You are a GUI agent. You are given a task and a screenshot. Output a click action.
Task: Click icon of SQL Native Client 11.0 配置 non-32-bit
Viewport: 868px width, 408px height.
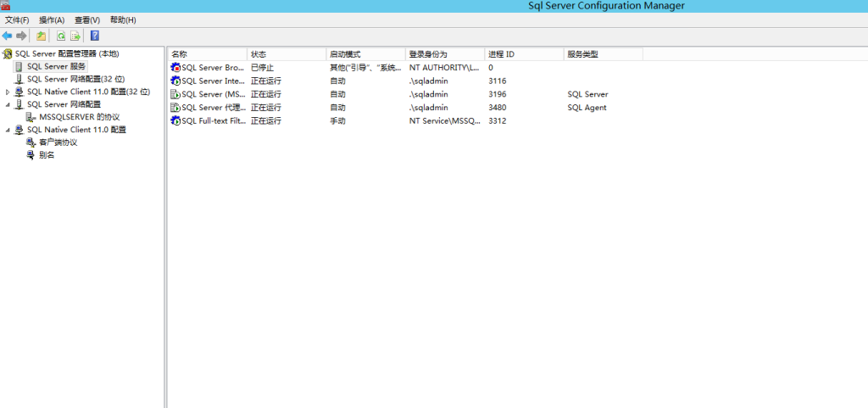(x=19, y=130)
